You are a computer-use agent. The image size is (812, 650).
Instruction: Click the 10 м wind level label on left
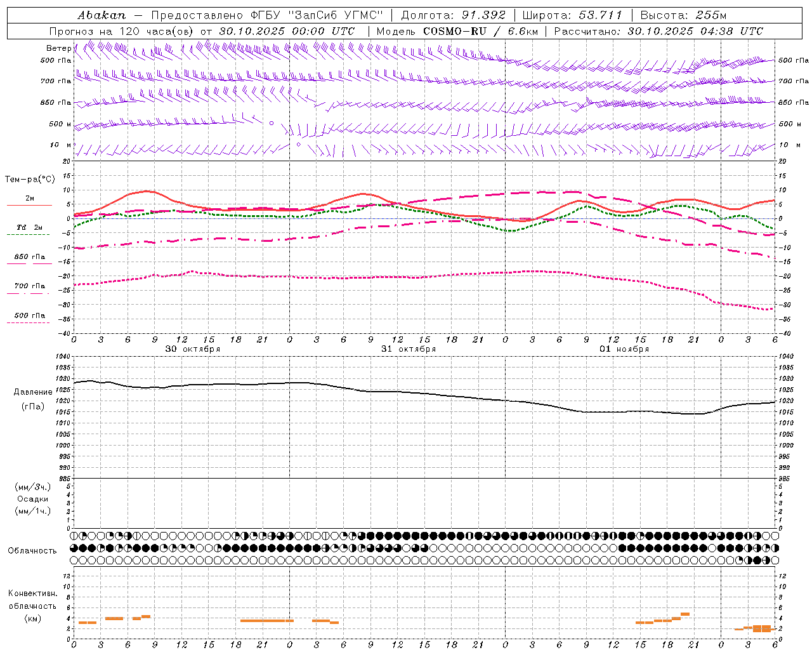coord(60,145)
